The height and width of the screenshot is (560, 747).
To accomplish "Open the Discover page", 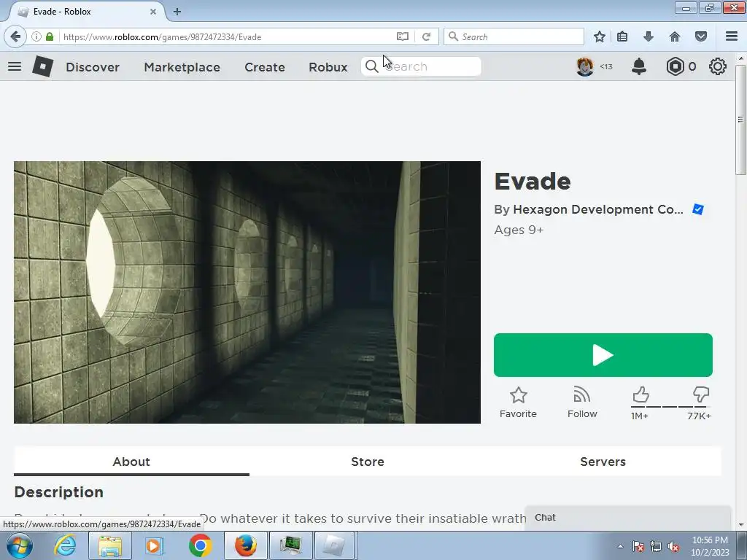I will coord(93,67).
